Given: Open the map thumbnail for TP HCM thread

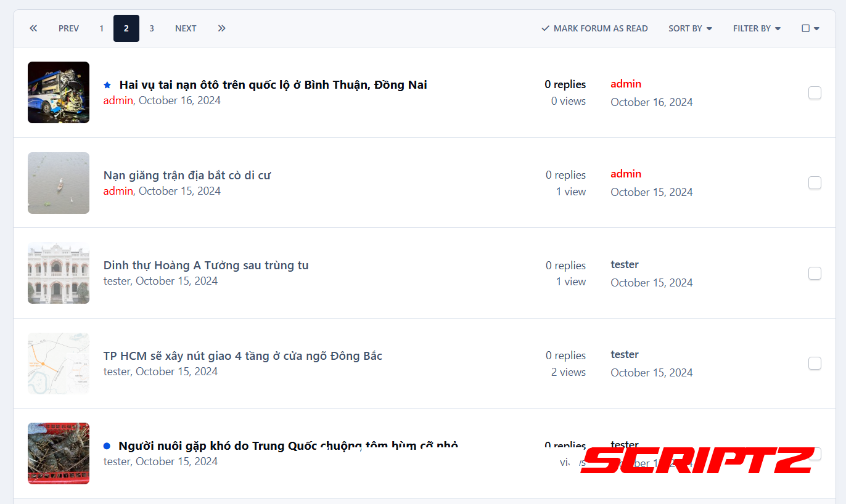Looking at the screenshot, I should tap(59, 364).
